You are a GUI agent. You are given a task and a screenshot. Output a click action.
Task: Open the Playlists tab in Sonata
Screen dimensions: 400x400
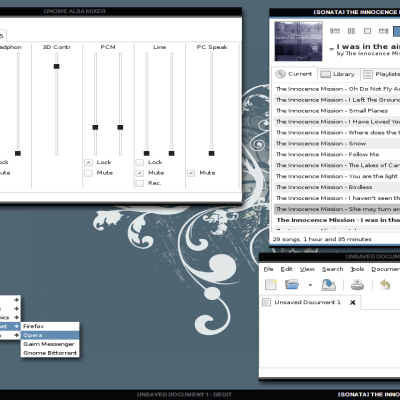coord(381,74)
